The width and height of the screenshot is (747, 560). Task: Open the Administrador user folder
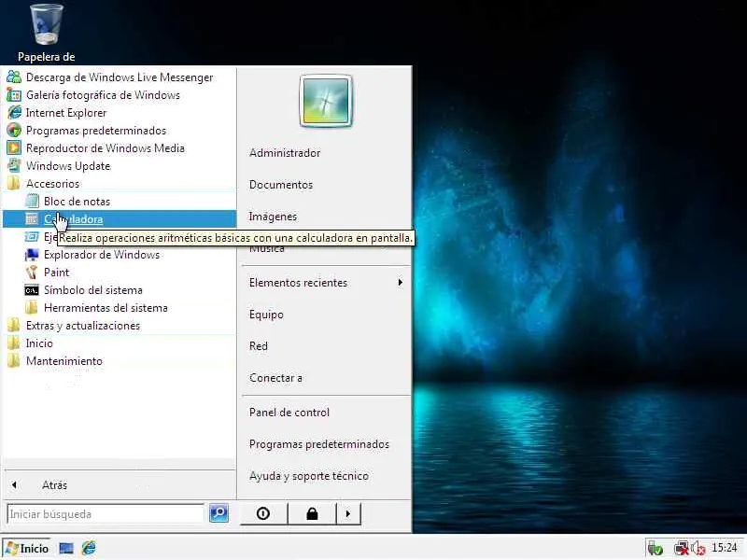[x=285, y=153]
